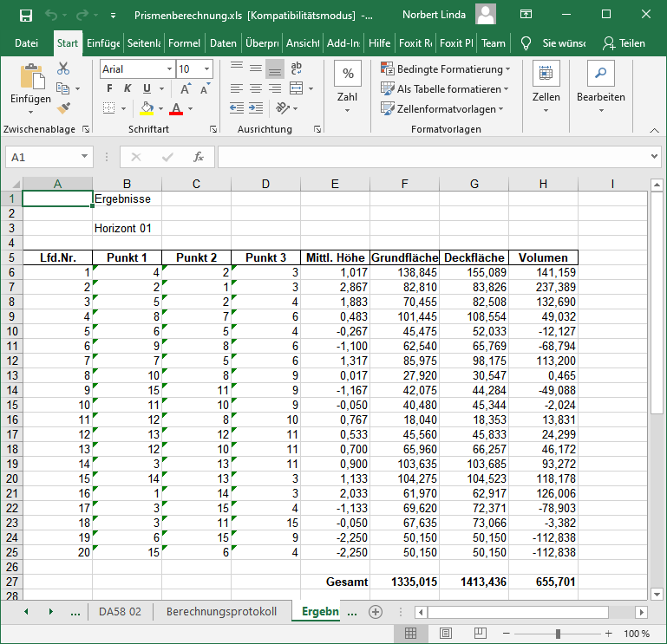Click the Save floppy disk icon
Viewport: 667px width, 644px height.
(25, 15)
